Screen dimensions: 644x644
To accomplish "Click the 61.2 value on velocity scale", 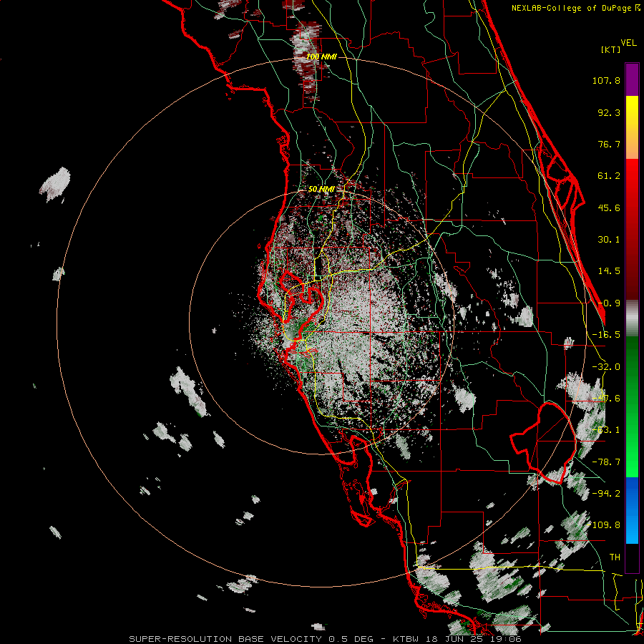I will (609, 176).
